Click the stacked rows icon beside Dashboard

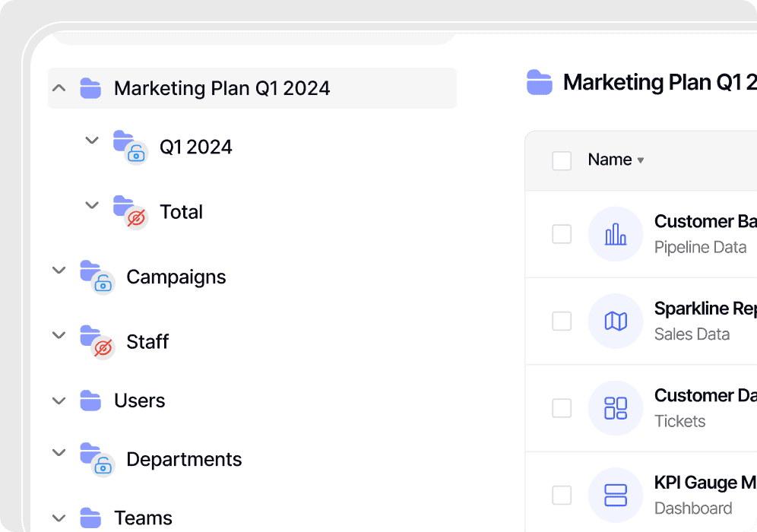[x=616, y=496]
